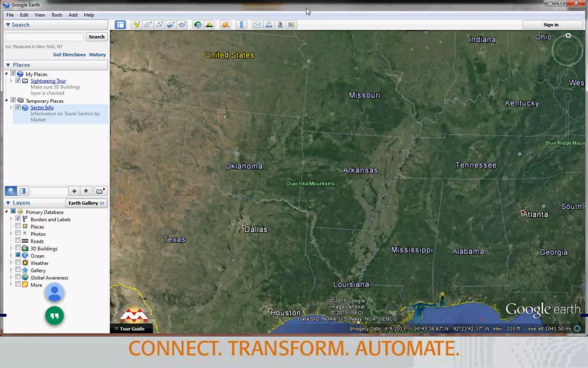Screen dimensions: 588x368
Task: Show historical imagery clock icon
Action: pyautogui.click(x=198, y=25)
